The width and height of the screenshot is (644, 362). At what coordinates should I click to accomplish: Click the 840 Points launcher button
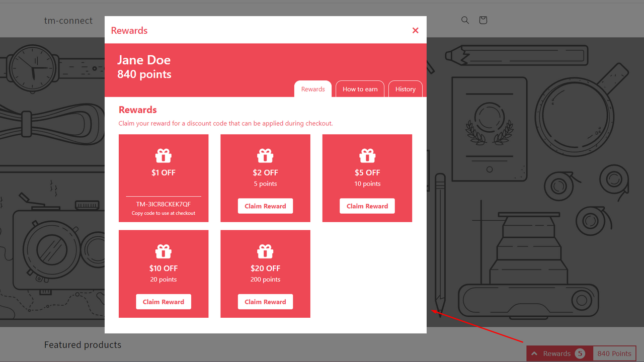pyautogui.click(x=614, y=353)
